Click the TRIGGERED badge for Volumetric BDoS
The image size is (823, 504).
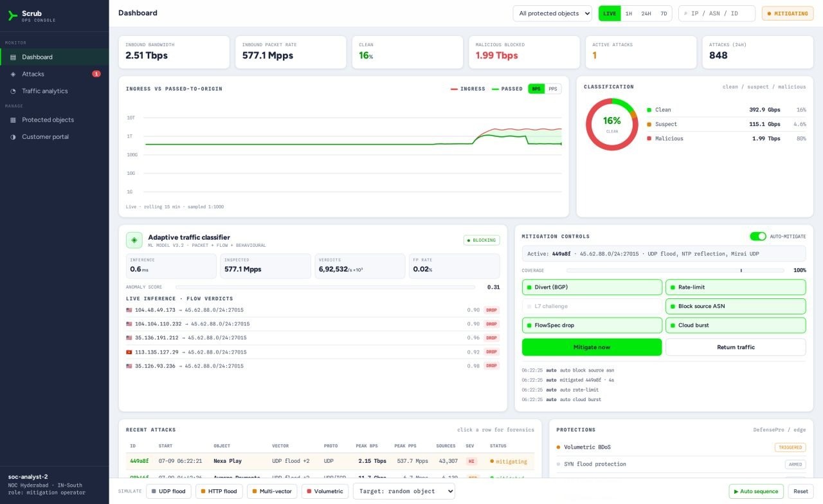pyautogui.click(x=790, y=447)
